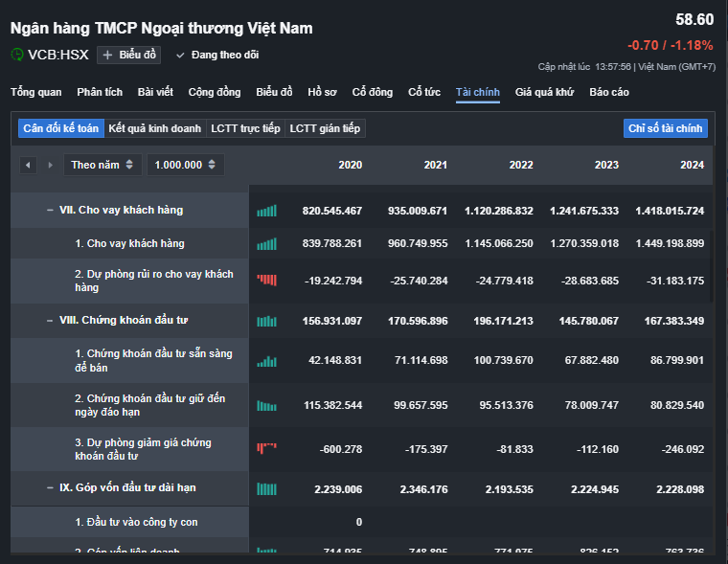Open the Cổ đông tab
Image resolution: width=728 pixels, height=564 pixels.
[x=373, y=92]
